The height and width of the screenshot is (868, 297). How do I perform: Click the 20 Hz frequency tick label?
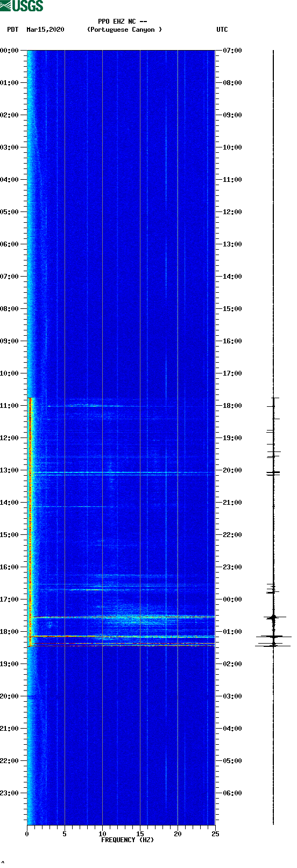coord(178,834)
